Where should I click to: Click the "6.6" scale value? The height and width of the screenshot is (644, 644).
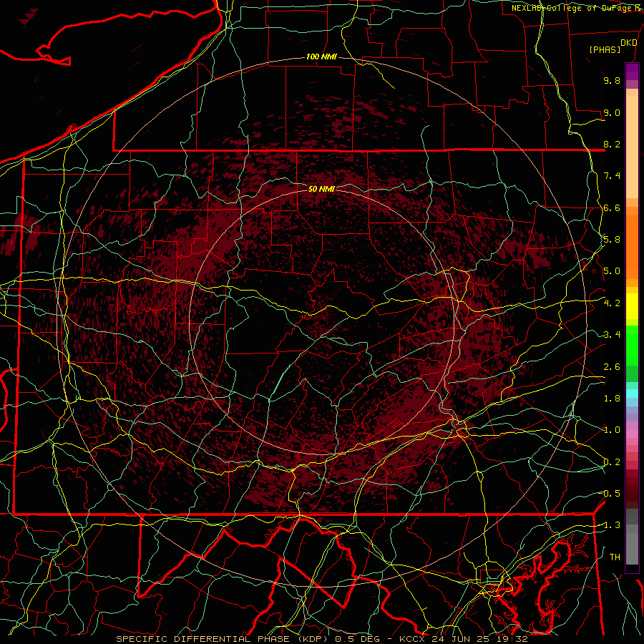(612, 208)
